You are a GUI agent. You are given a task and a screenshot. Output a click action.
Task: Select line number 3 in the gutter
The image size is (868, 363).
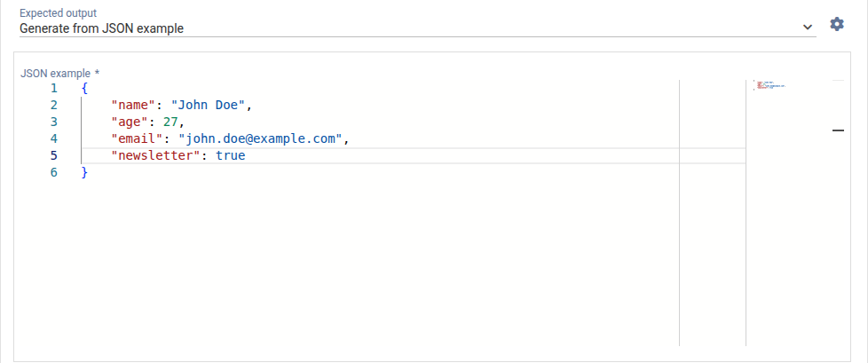click(53, 122)
